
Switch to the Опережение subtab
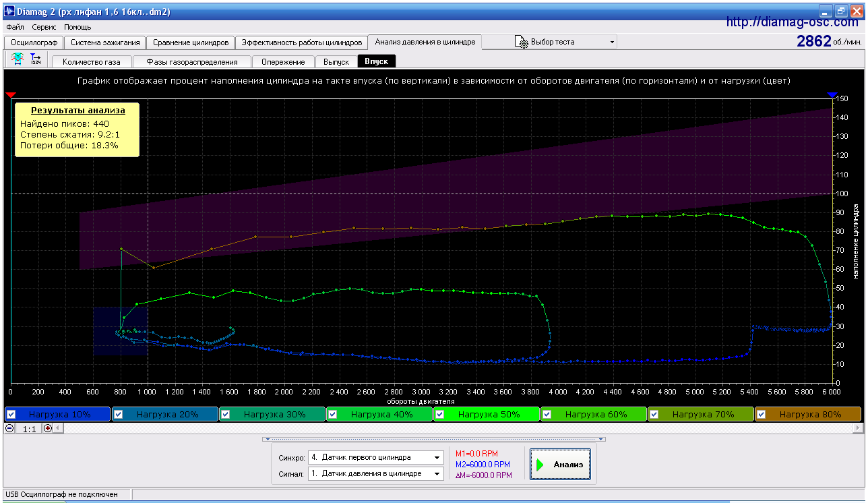click(x=283, y=61)
